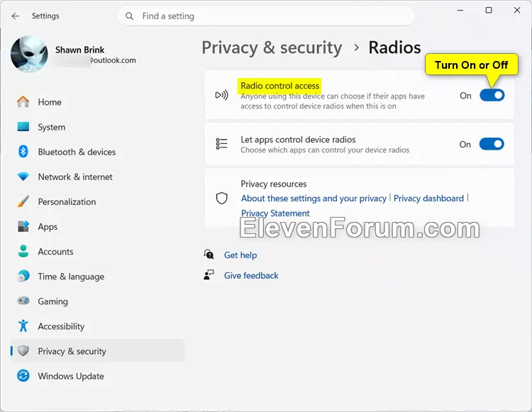Click the Home house icon
532x412 pixels.
tap(23, 101)
